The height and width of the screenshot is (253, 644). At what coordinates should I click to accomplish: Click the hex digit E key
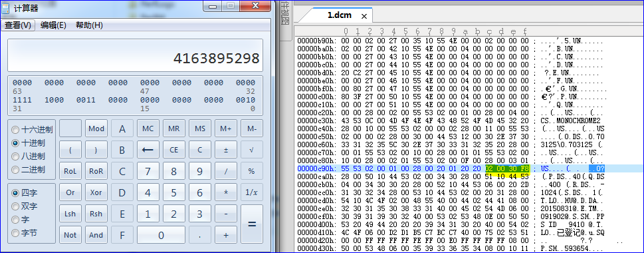coord(122,214)
